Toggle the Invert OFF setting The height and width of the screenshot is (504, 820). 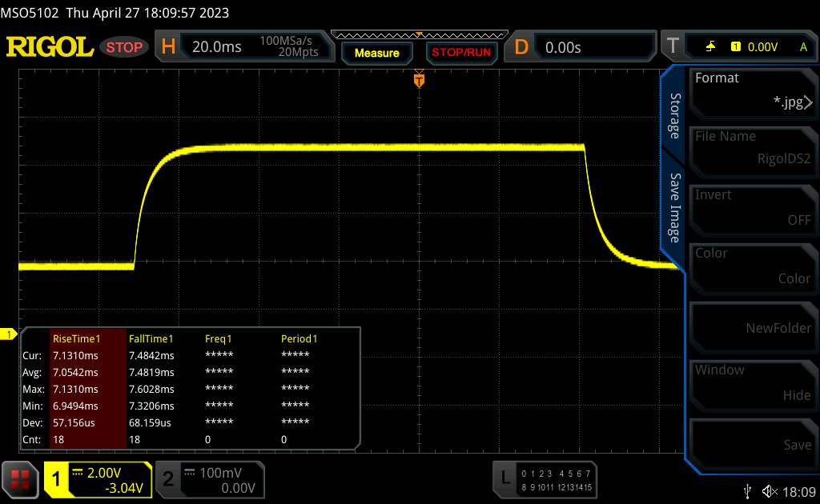tap(753, 207)
